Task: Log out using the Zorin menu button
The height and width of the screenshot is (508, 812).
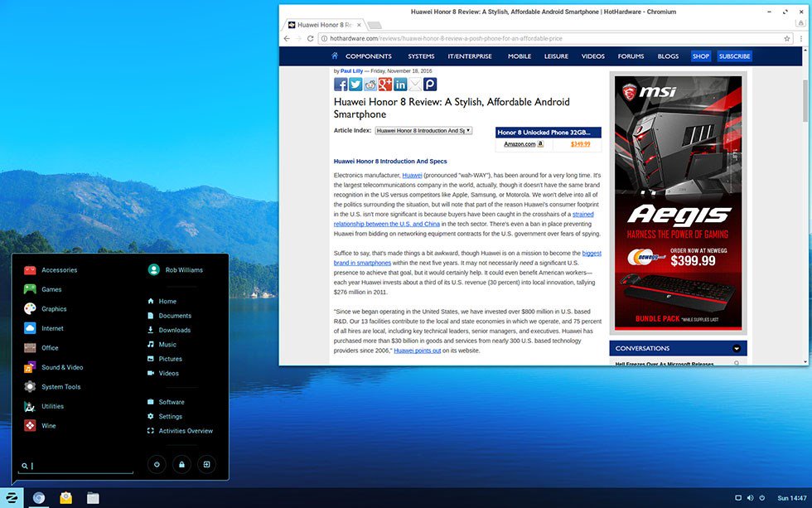Action: tap(206, 465)
